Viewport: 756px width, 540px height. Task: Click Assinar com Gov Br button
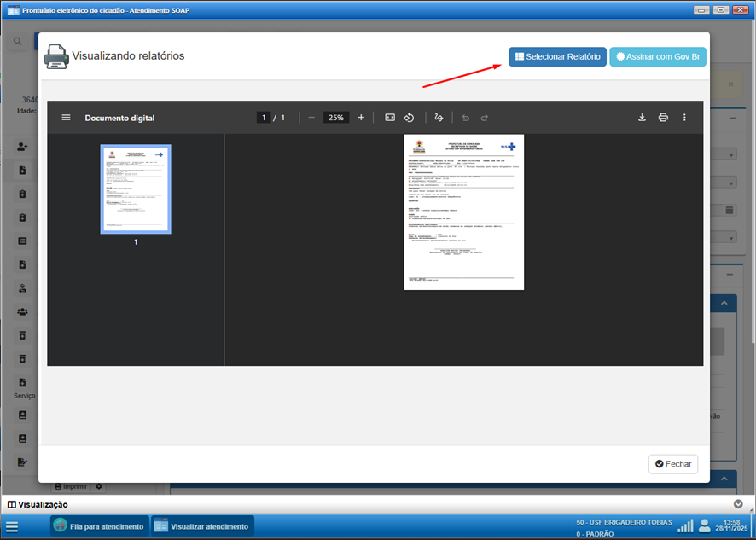658,56
